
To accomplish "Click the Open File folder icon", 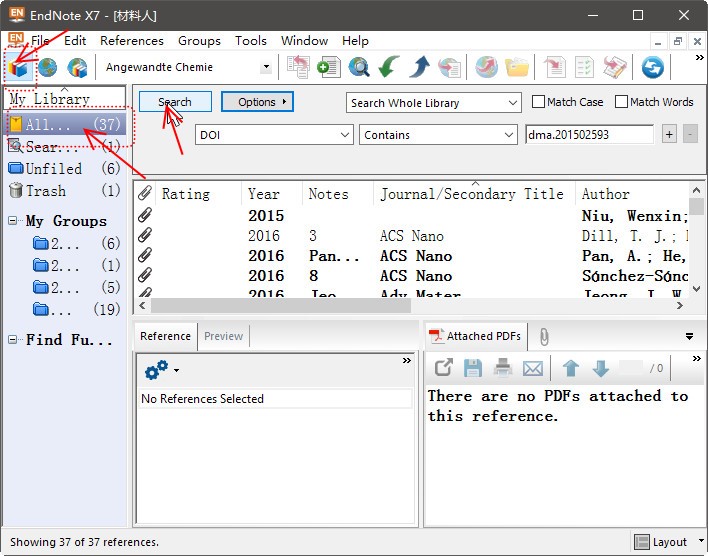I will (x=517, y=67).
